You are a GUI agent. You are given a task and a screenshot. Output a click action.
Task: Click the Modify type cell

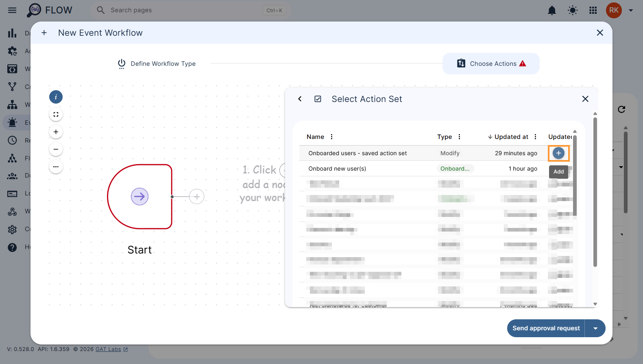[450, 153]
